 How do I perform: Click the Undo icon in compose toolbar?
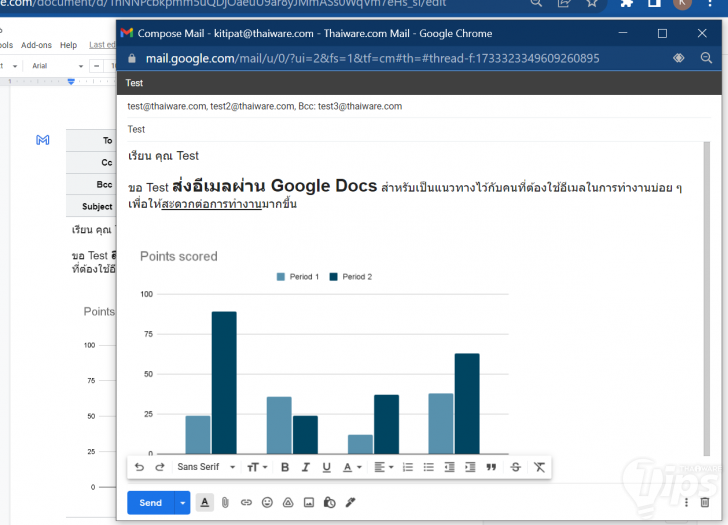(x=139, y=467)
